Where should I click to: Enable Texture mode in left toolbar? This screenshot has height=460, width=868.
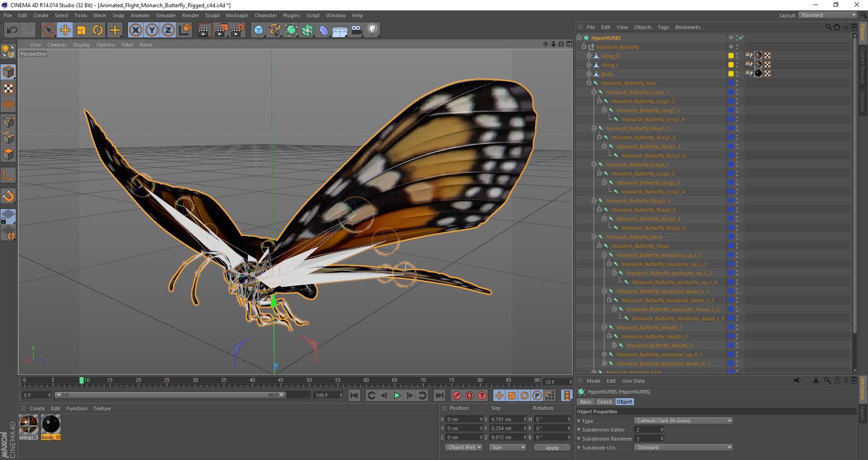coord(9,88)
